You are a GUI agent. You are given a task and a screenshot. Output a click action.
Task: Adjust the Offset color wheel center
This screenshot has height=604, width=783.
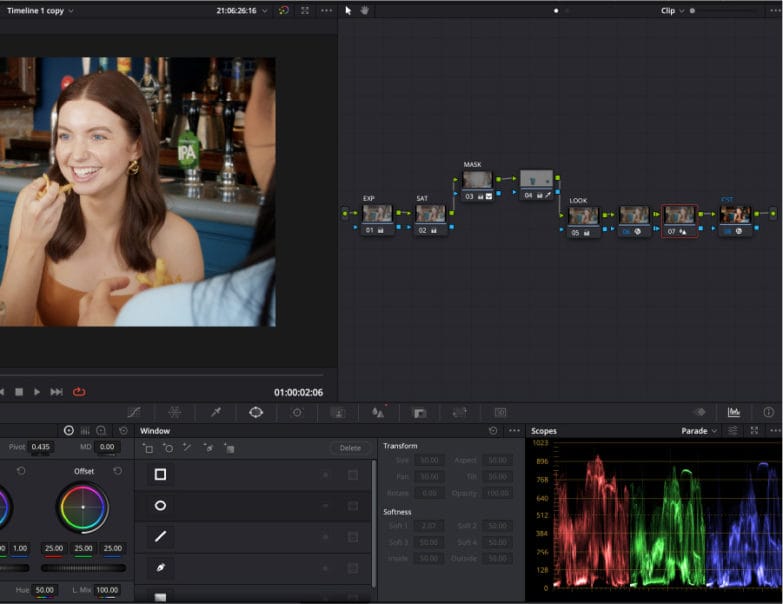pos(83,507)
